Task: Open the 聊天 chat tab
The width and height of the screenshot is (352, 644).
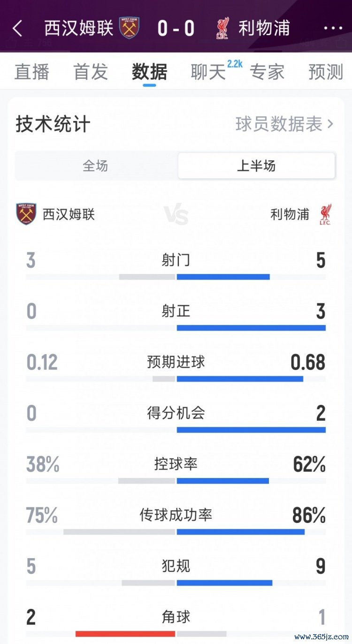Action: pos(208,72)
